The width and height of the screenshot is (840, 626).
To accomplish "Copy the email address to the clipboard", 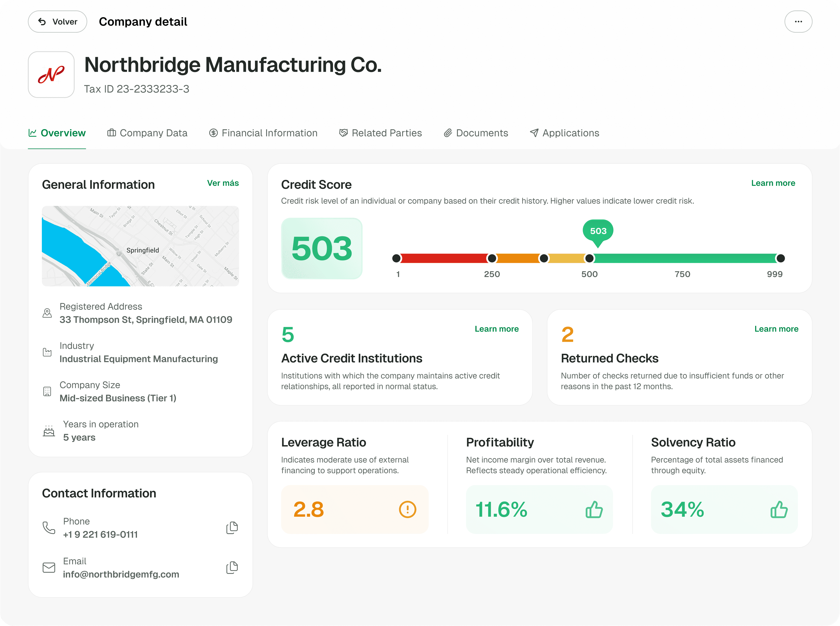I will pyautogui.click(x=232, y=568).
